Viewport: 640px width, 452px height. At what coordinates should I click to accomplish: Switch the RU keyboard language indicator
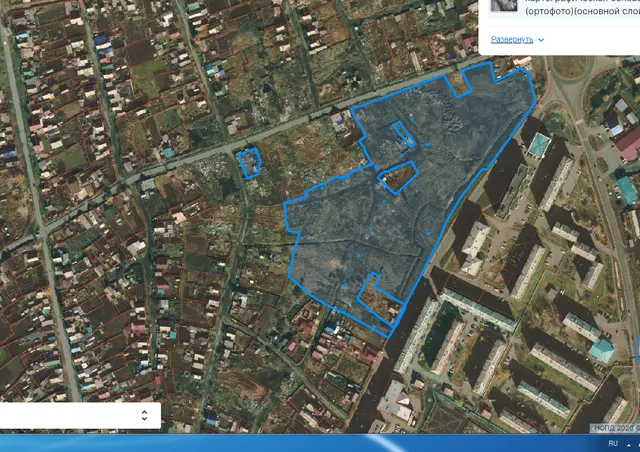(x=613, y=443)
